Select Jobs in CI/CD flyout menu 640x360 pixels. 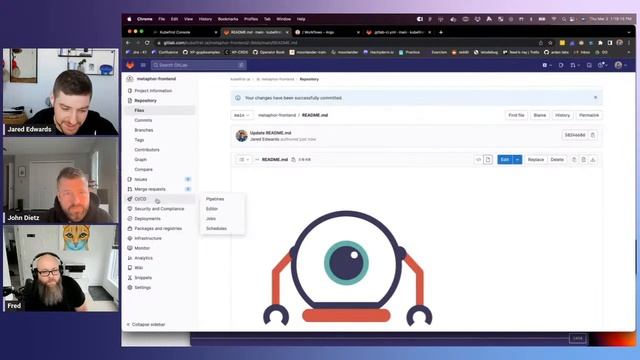[211, 219]
